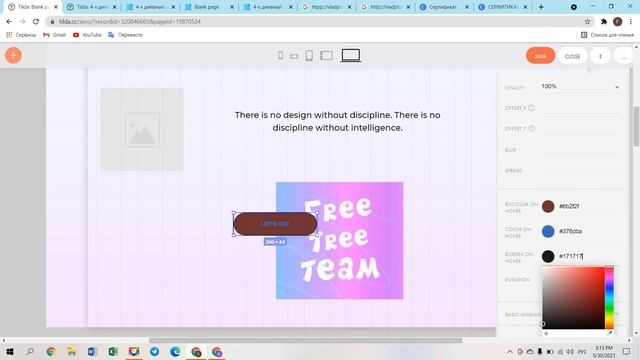
Task: Switch to tablet portrait screen resolution
Action: (309, 55)
